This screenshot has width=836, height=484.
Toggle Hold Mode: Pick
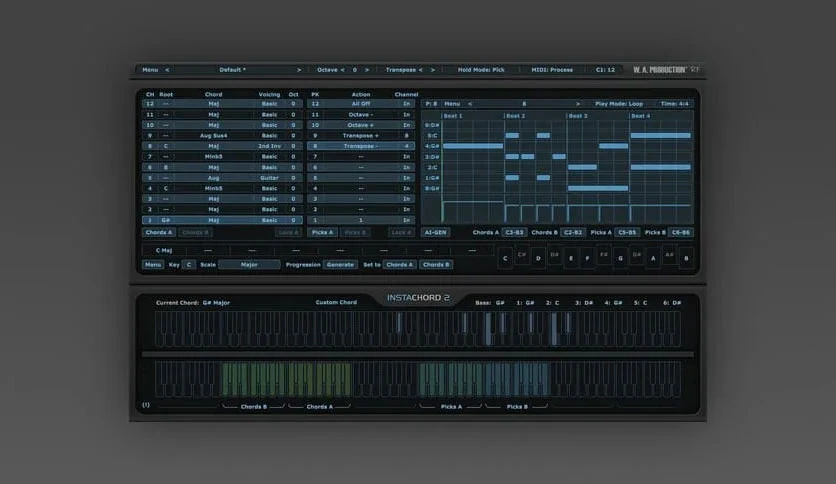pos(481,70)
